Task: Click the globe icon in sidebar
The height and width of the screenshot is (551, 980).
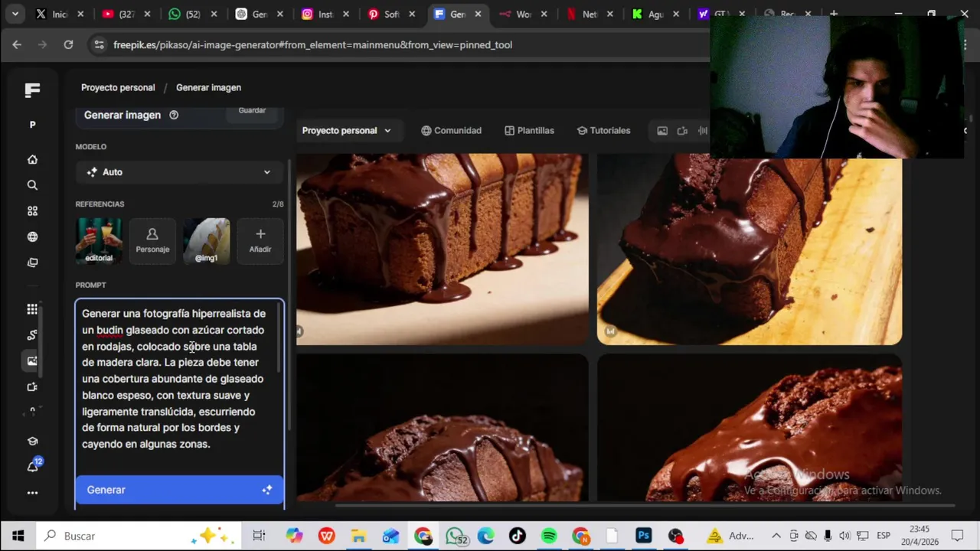Action: point(32,237)
